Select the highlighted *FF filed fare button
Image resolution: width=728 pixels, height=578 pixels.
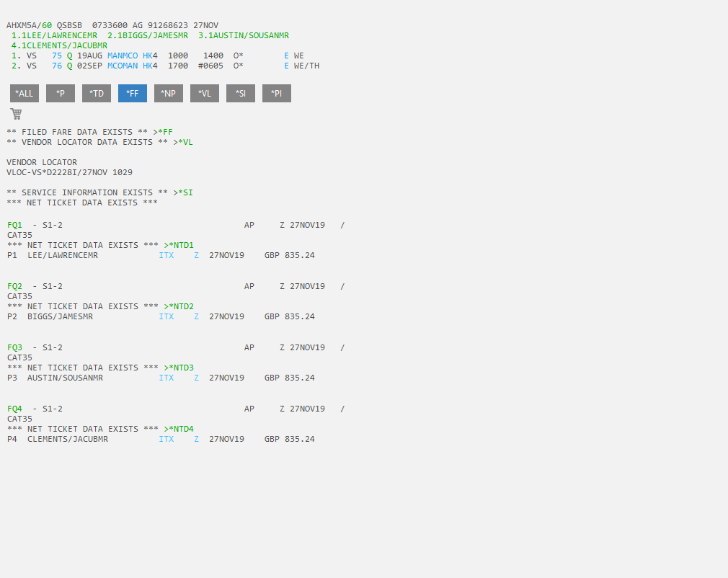pos(133,93)
